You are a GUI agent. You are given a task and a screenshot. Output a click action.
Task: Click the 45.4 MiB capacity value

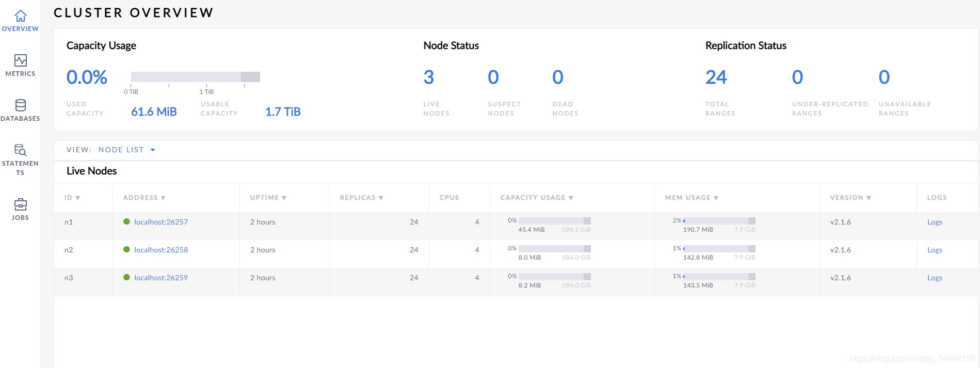[x=532, y=230]
